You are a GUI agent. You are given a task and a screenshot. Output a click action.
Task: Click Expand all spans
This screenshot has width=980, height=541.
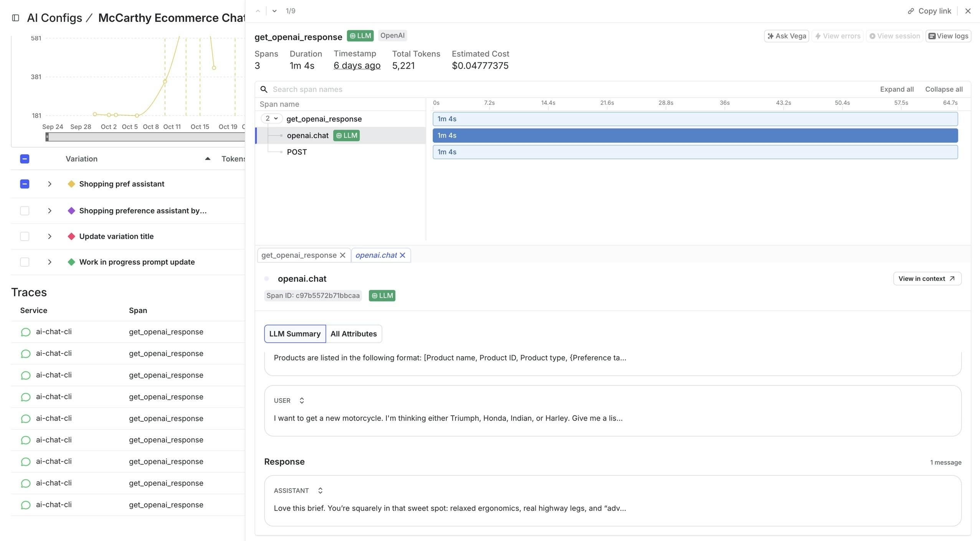(x=896, y=89)
